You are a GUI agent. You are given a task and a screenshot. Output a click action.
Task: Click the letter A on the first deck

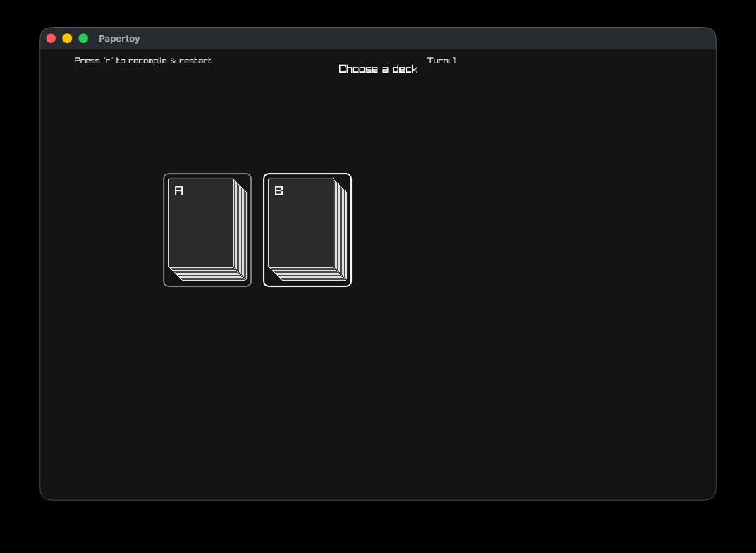tap(178, 190)
